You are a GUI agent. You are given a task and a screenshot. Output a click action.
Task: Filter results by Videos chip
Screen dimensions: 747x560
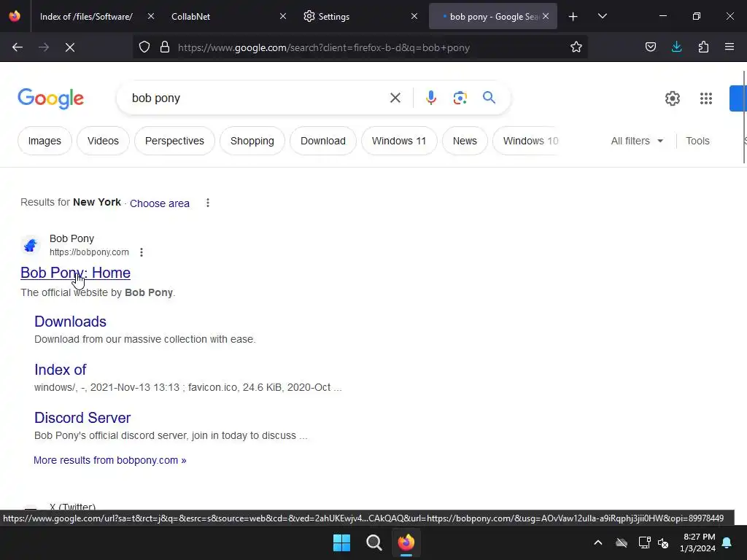[103, 141]
